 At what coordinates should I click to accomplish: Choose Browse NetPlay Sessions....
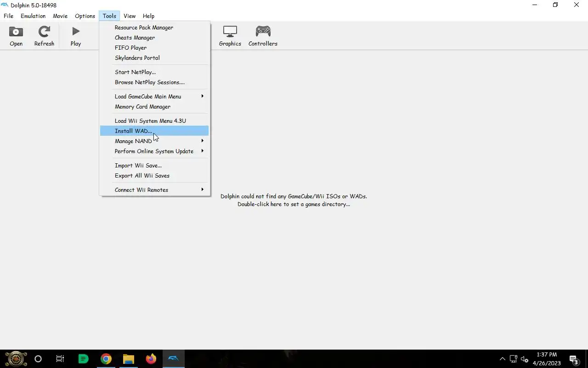tap(154, 82)
